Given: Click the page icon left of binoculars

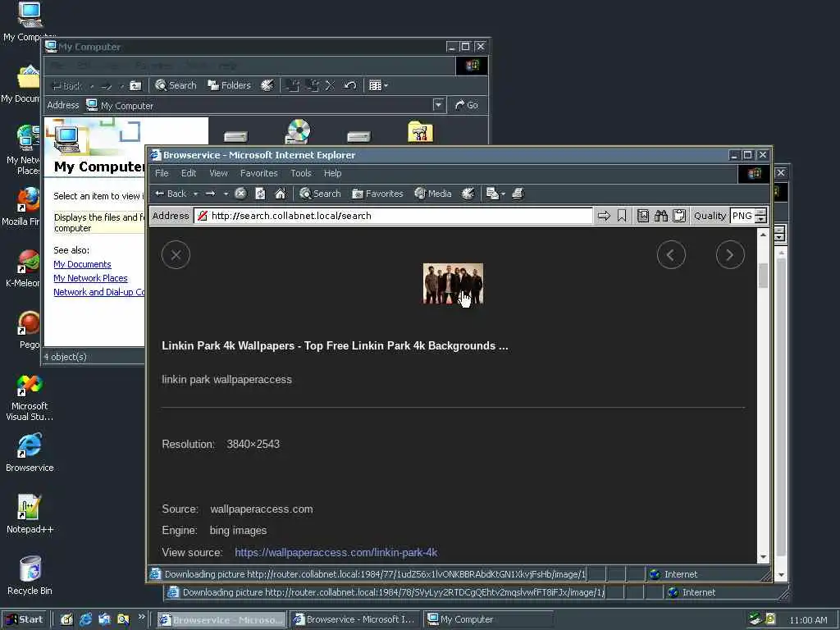Looking at the screenshot, I should [643, 216].
